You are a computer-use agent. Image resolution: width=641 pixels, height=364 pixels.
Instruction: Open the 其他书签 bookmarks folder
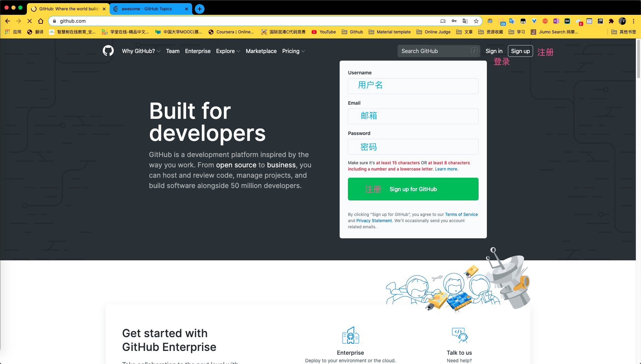tap(624, 32)
